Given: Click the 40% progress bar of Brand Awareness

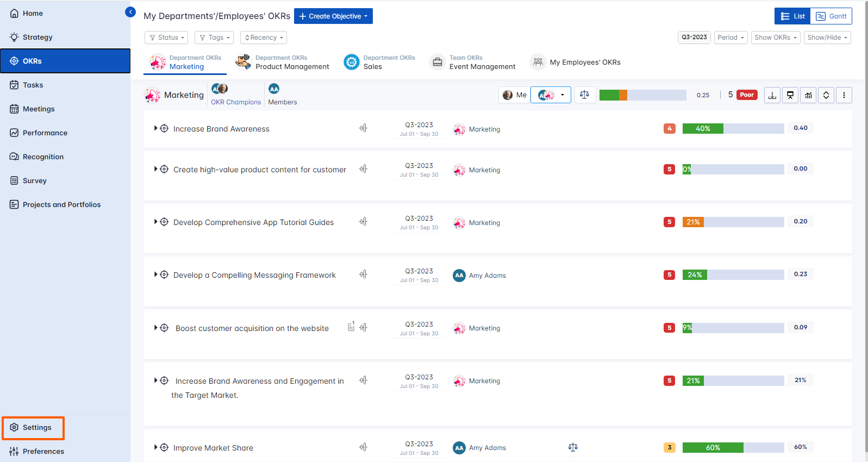Looking at the screenshot, I should point(733,128).
